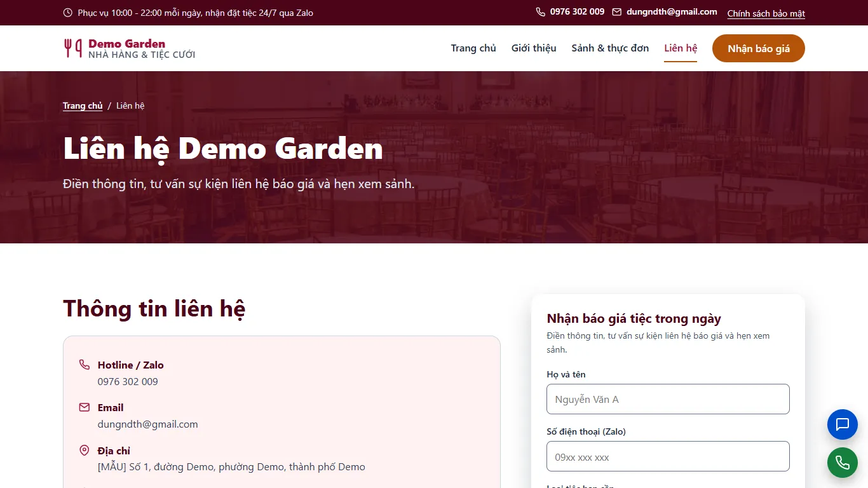Click the phone icon in top bar
The image size is (868, 488).
(541, 12)
